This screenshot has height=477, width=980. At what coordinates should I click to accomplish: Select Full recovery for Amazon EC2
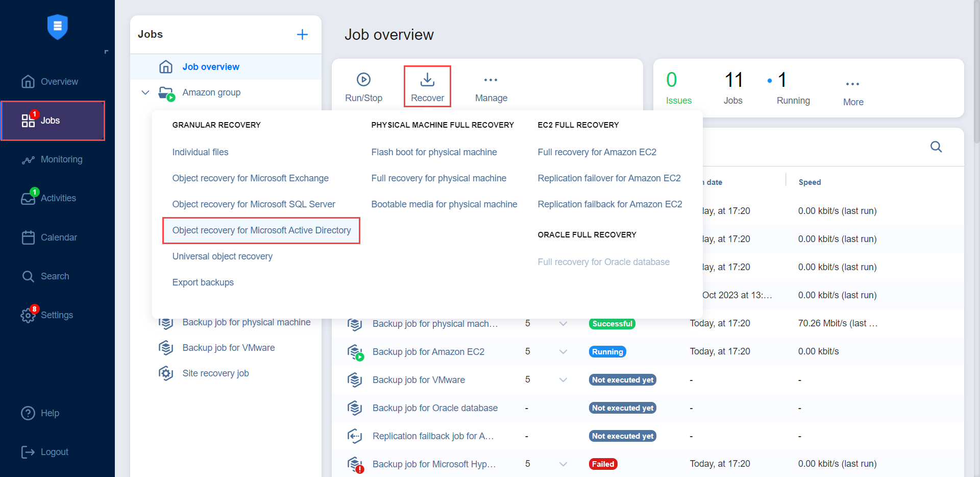point(597,152)
